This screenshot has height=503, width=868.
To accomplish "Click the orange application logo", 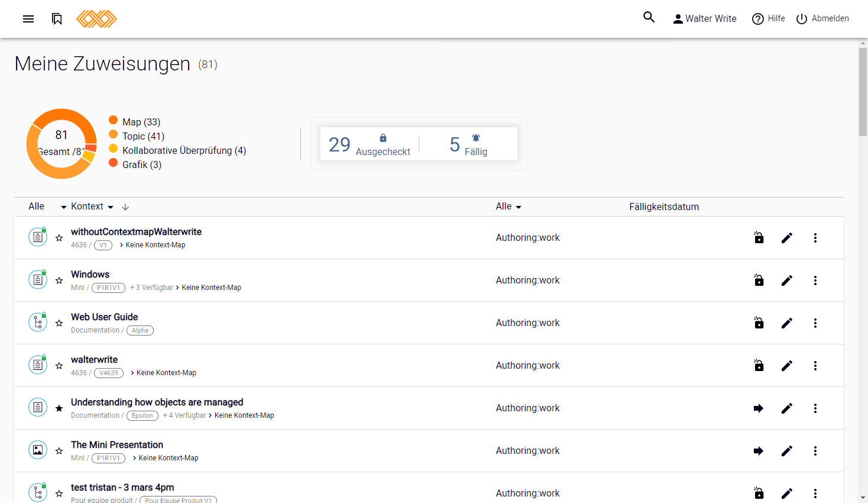I will (96, 19).
